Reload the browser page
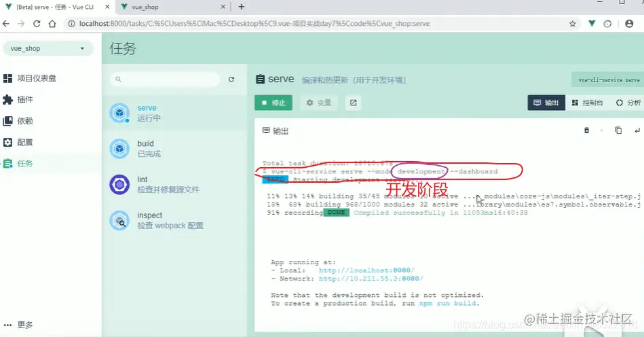This screenshot has width=644, height=337. 37,24
